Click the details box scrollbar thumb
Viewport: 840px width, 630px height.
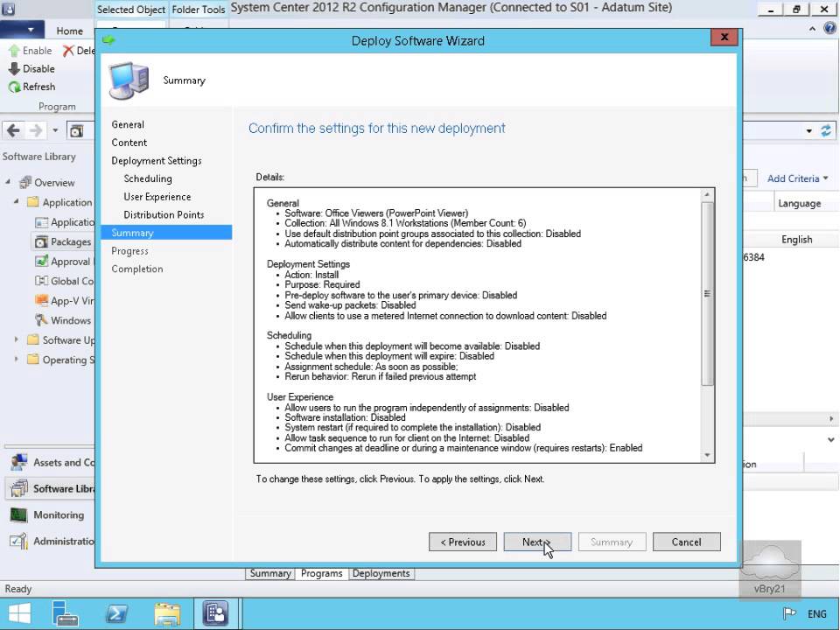point(707,294)
